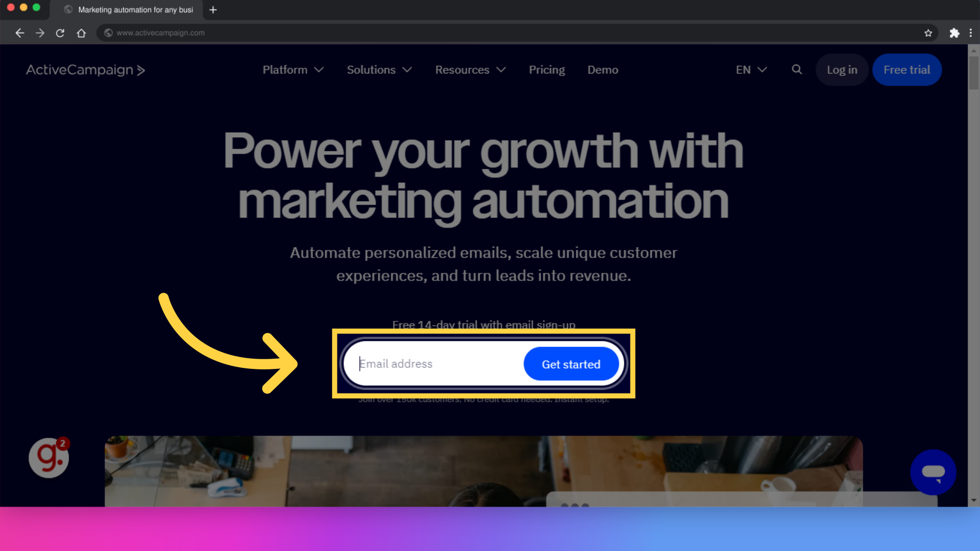This screenshot has height=551, width=980.
Task: Expand the EN language selector dropdown
Action: (x=750, y=70)
